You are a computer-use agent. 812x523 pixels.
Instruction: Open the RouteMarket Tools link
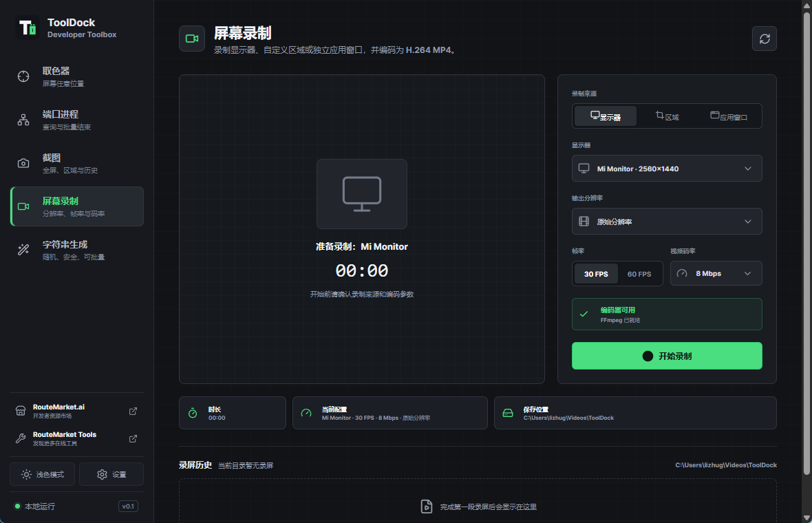(x=76, y=438)
